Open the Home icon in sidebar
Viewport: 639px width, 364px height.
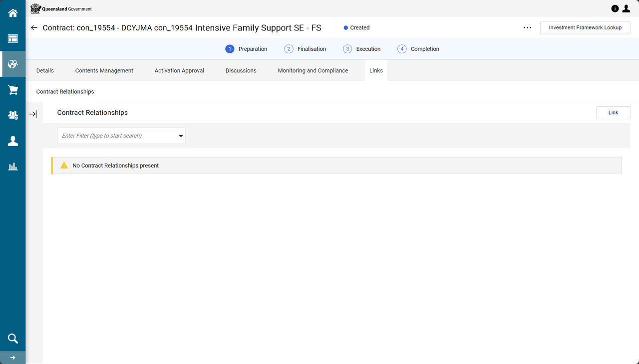click(13, 13)
